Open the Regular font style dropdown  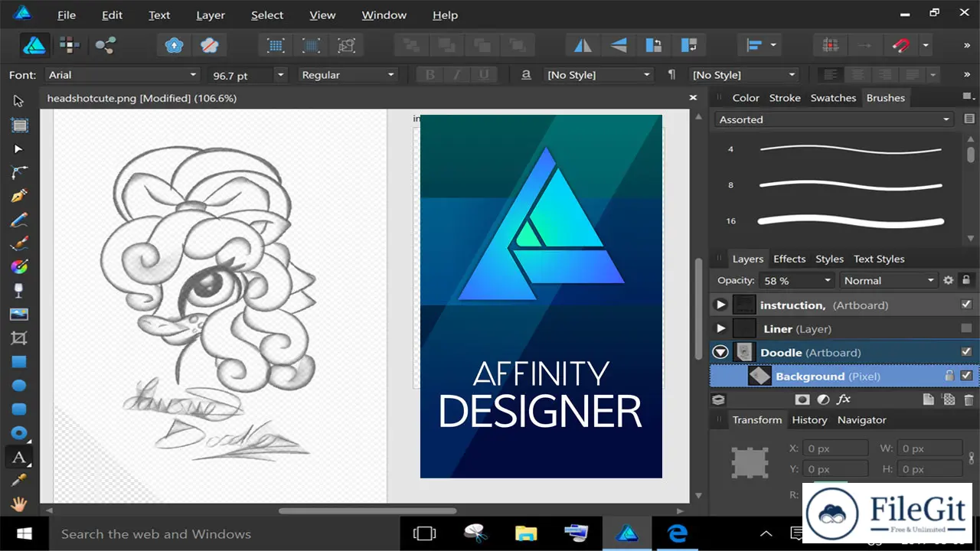[x=347, y=75]
